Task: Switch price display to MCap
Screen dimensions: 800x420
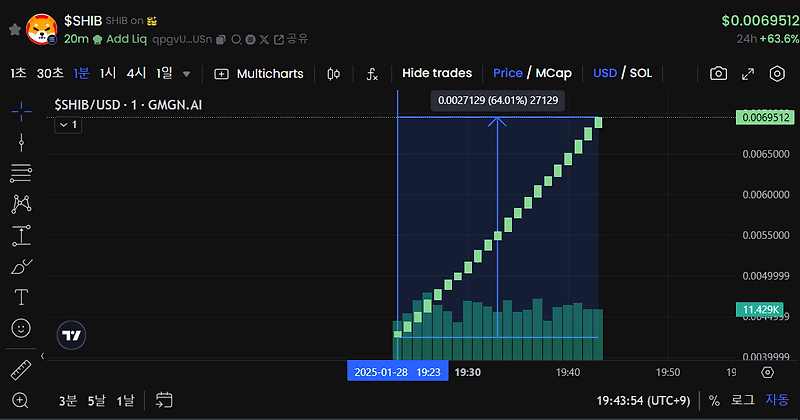Action: 554,73
